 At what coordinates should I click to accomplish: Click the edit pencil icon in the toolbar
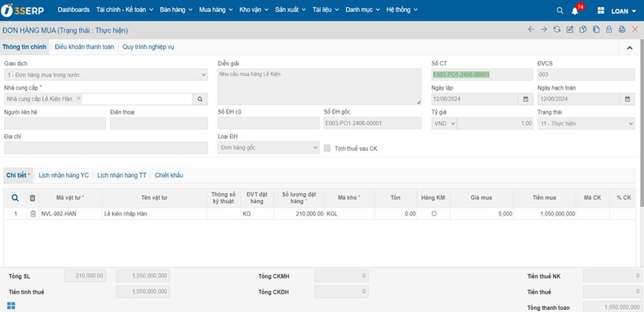569,29
